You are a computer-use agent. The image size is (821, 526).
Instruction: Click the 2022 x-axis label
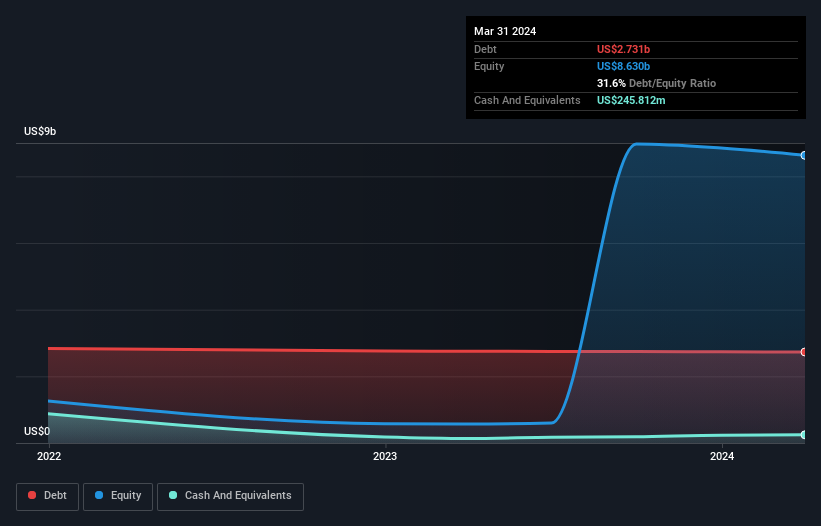[x=49, y=456]
